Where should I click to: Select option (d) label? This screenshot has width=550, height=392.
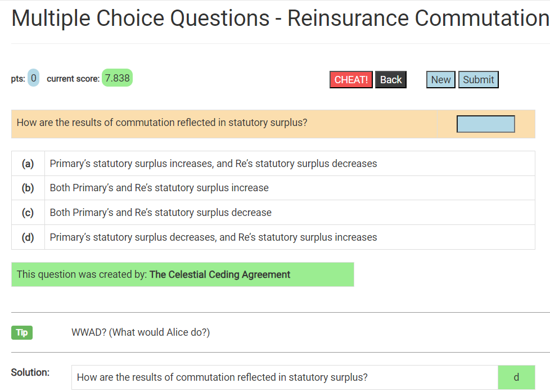pyautogui.click(x=28, y=237)
